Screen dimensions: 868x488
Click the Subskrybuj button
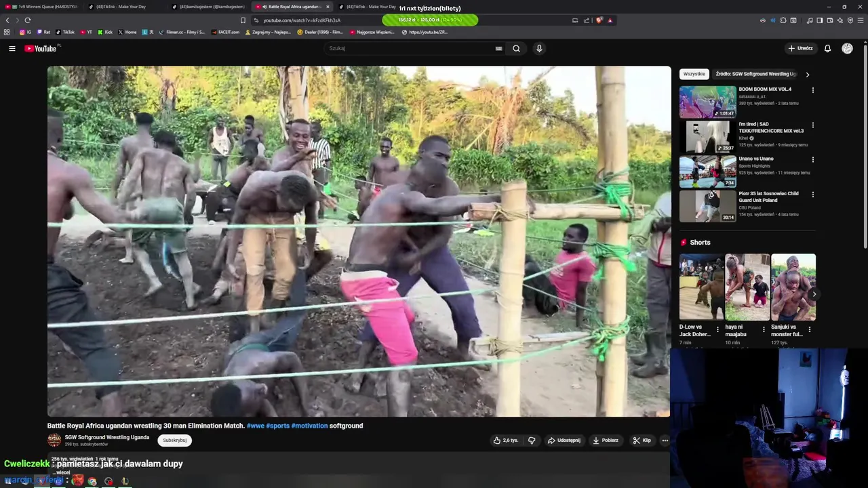(x=175, y=441)
